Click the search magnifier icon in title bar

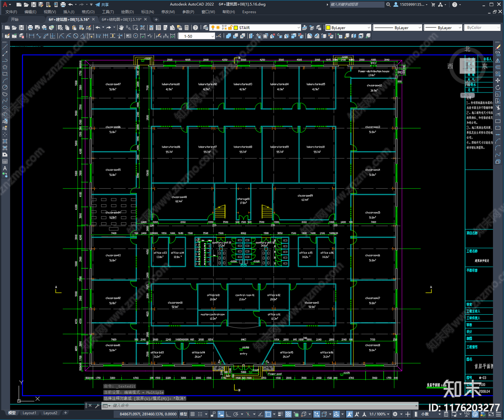[388, 4]
